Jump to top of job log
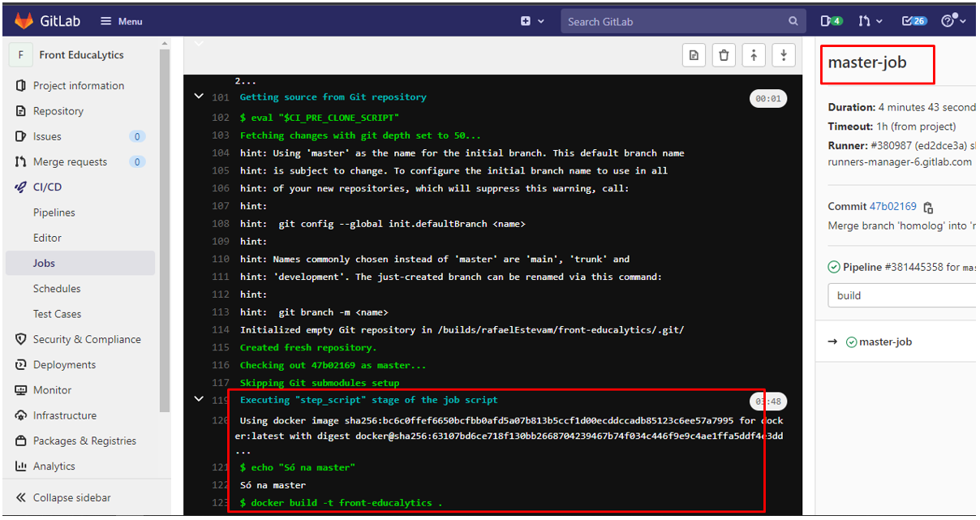The width and height of the screenshot is (980, 520). click(x=754, y=55)
